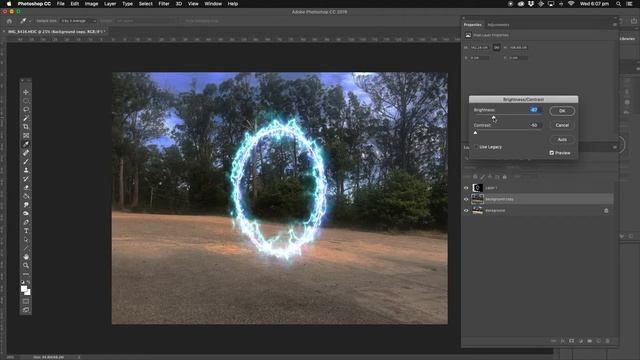Image resolution: width=640 pixels, height=360 pixels.
Task: Select the Eraser tool
Action: coord(26,187)
